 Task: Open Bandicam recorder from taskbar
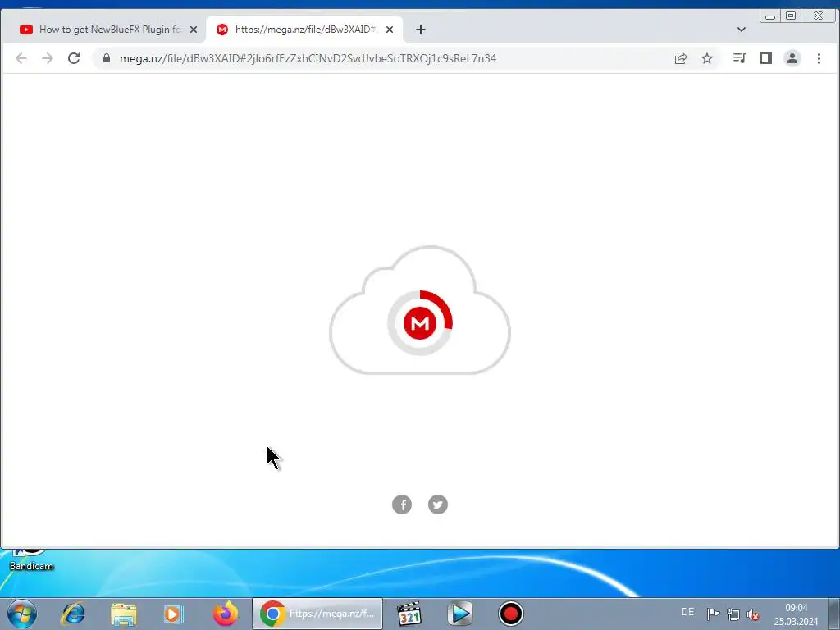coord(510,614)
